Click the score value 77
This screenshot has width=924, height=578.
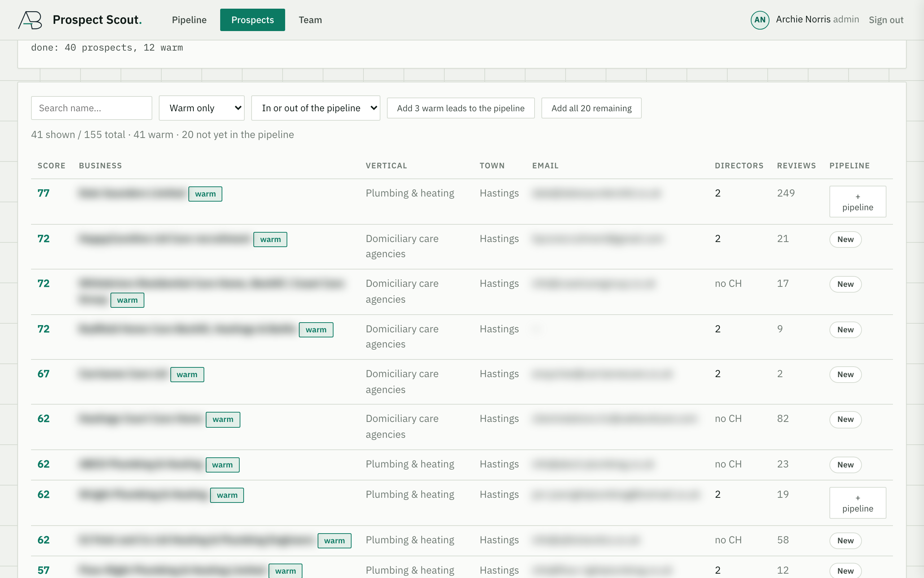click(x=44, y=193)
